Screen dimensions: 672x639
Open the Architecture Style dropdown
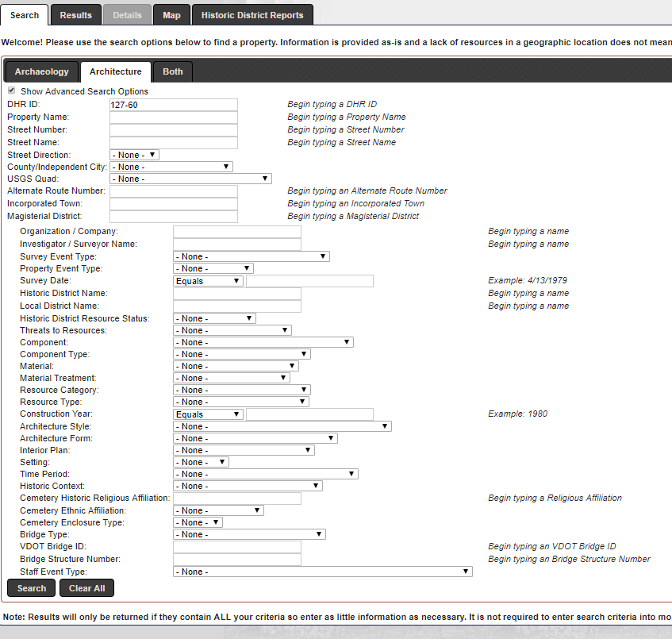(282, 427)
